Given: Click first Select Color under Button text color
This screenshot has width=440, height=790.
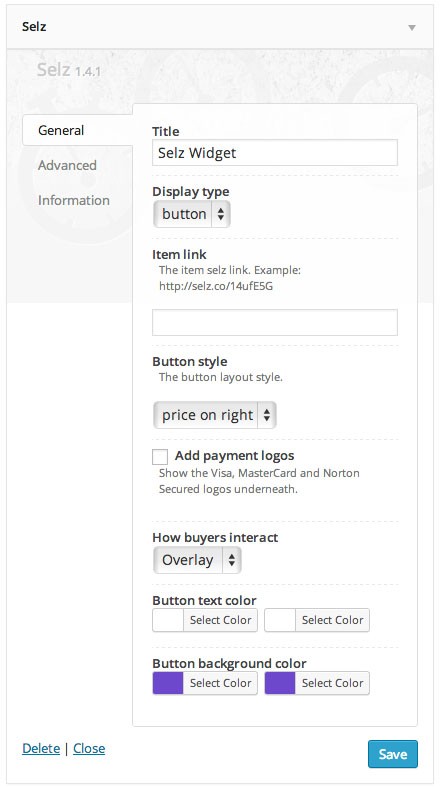Looking at the screenshot, I should (x=220, y=620).
